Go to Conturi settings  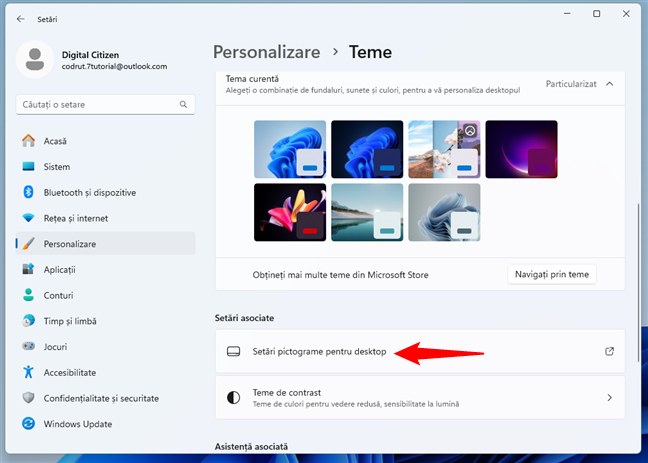click(x=105, y=295)
